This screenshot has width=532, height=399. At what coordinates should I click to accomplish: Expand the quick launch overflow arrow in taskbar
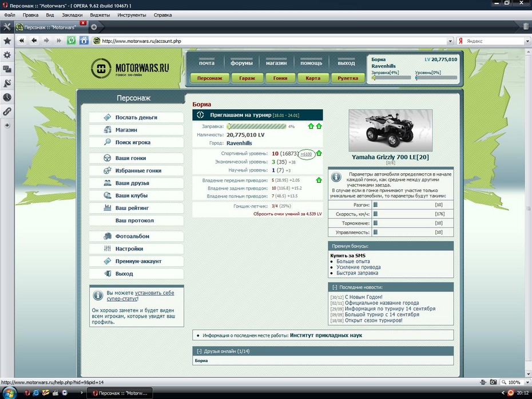point(81,393)
